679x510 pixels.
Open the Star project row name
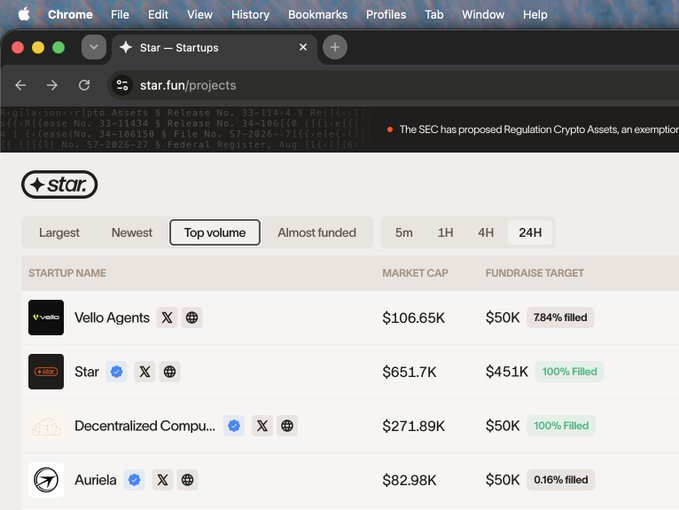click(87, 372)
